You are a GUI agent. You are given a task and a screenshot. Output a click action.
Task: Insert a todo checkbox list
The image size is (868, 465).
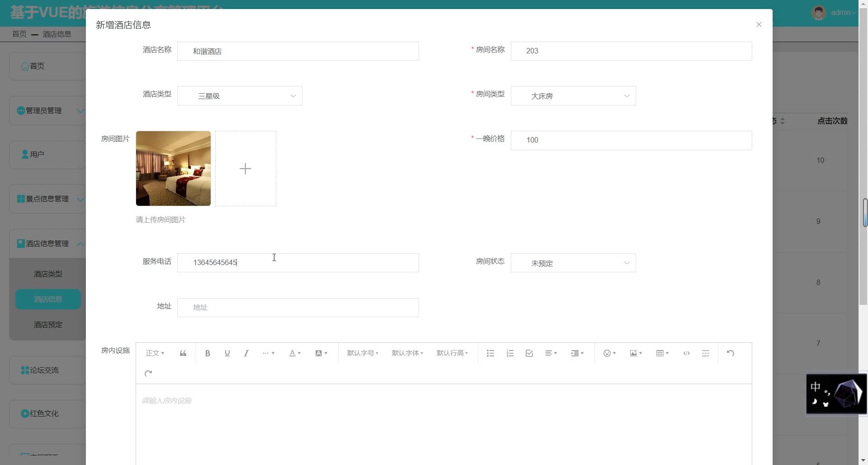[x=529, y=353]
